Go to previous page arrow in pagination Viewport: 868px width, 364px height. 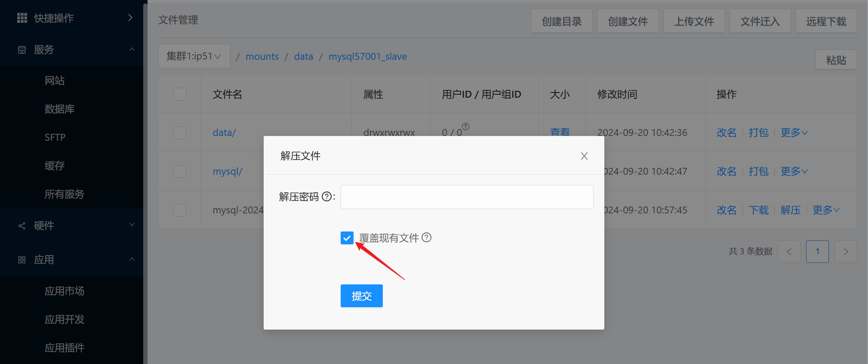(789, 252)
